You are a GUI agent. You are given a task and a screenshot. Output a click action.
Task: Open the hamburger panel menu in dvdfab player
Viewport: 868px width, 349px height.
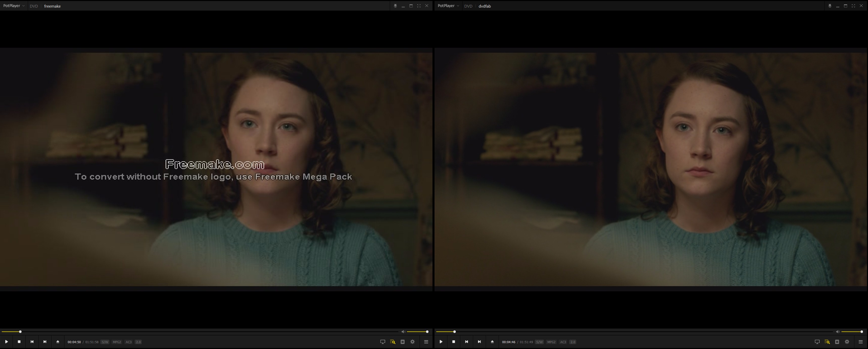[860, 342]
